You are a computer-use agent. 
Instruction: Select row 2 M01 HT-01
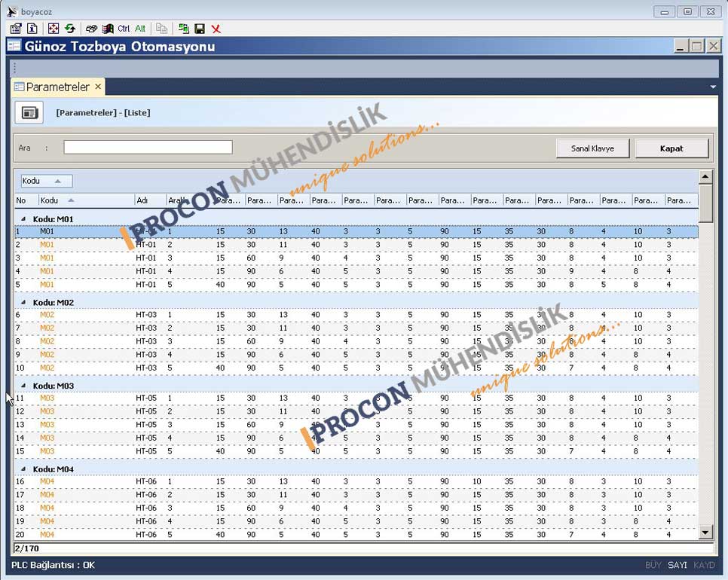[356, 245]
